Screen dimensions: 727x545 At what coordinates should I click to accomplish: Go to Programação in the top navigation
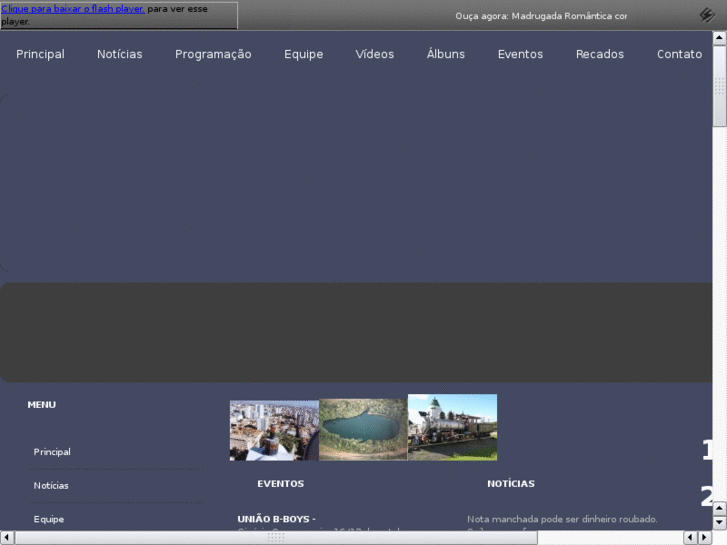213,55
